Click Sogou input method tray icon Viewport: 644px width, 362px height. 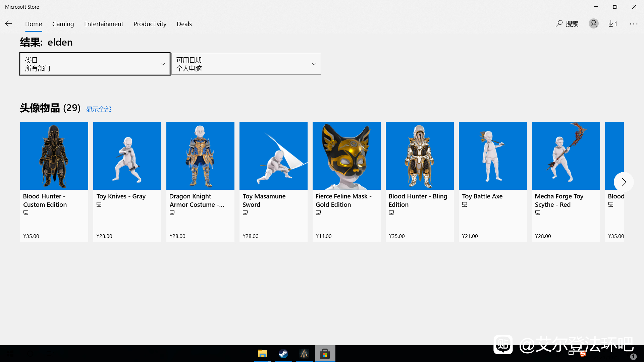click(x=583, y=354)
